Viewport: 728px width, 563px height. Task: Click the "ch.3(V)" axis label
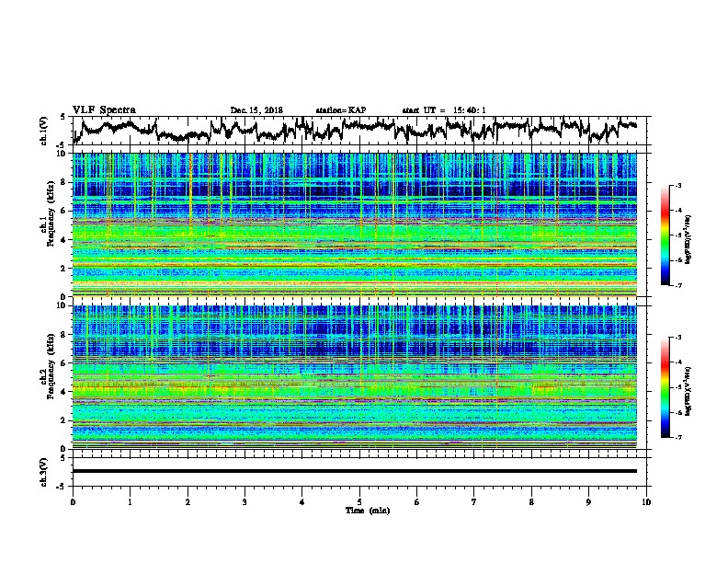[44, 473]
